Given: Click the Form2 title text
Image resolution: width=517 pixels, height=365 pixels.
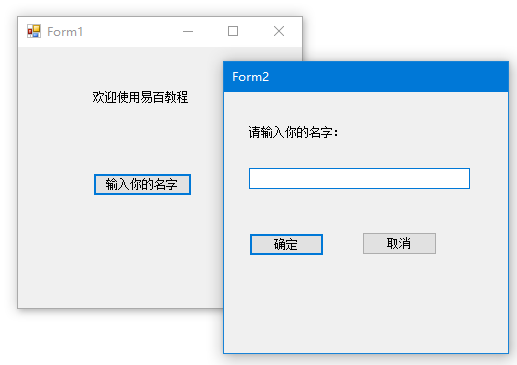Looking at the screenshot, I should click(x=250, y=77).
